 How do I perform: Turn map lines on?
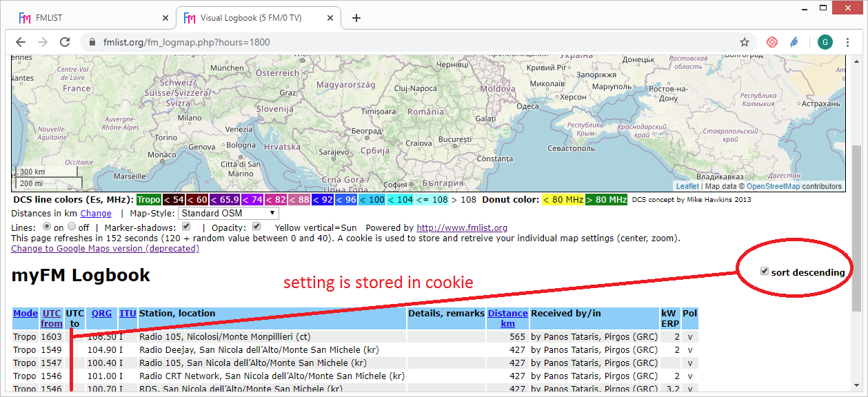pos(48,227)
